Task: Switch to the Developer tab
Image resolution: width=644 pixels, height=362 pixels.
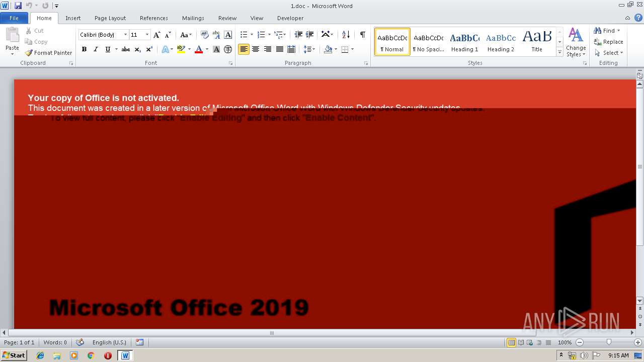Action: pyautogui.click(x=290, y=18)
